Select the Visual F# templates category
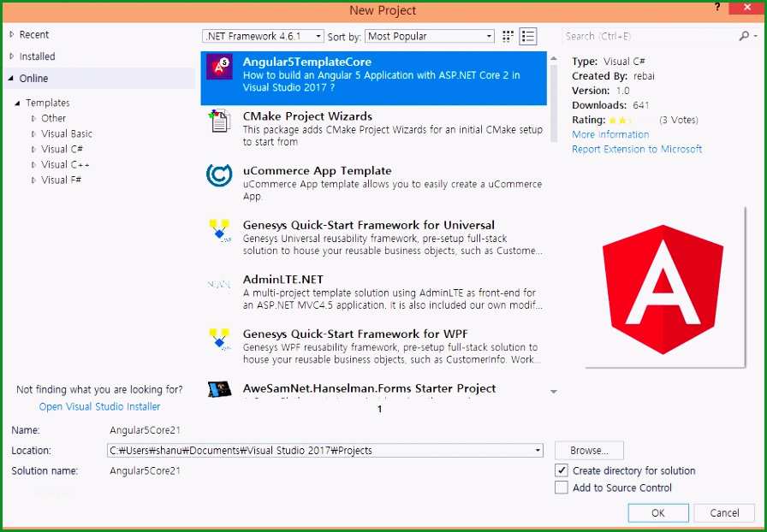The image size is (767, 532). tap(61, 180)
